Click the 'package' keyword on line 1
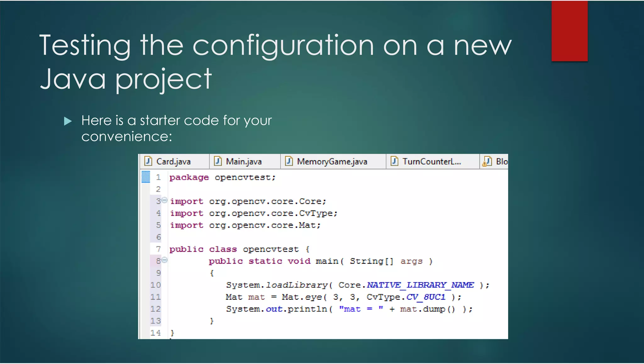The image size is (644, 364). click(x=189, y=177)
